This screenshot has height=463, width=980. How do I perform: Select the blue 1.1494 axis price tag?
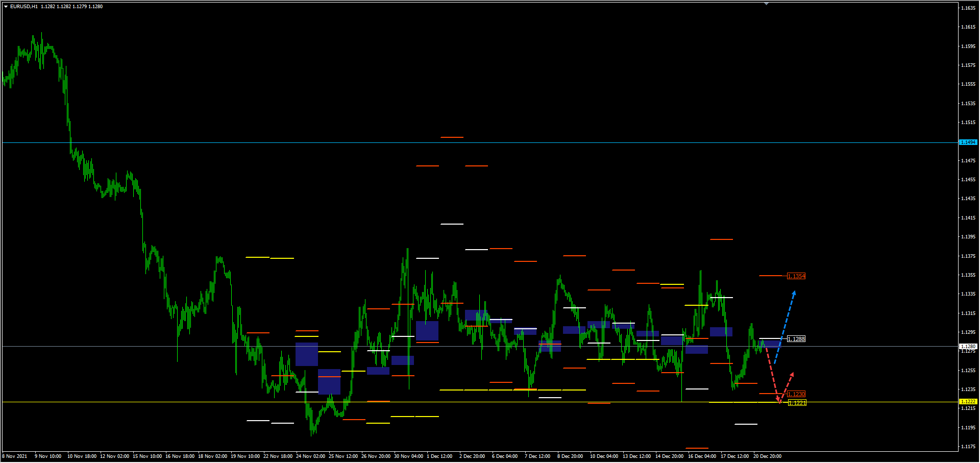968,142
